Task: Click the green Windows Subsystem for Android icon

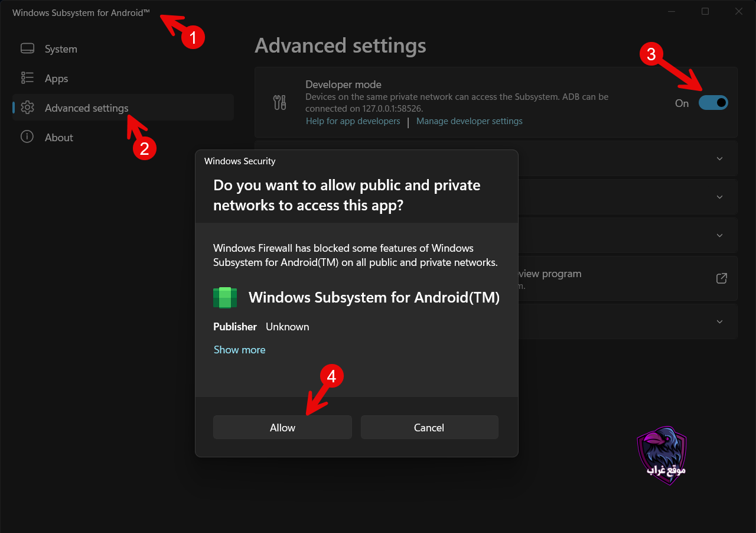Action: coord(225,297)
